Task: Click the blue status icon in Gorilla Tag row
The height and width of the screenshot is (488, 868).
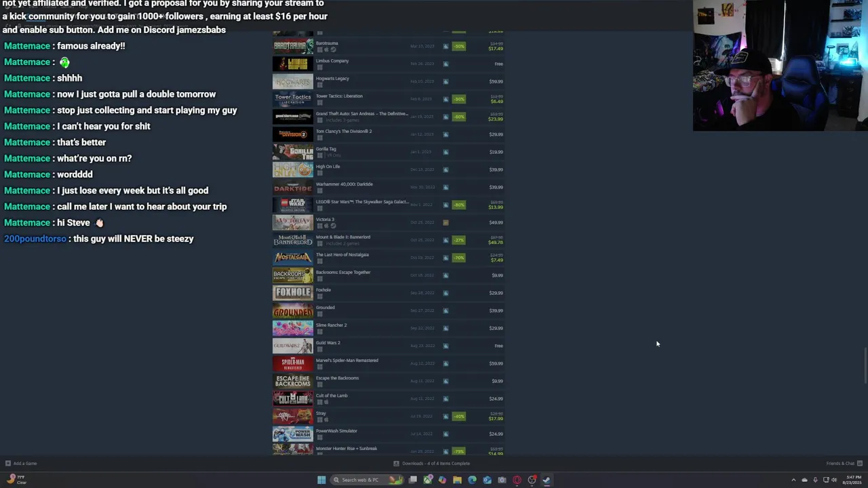Action: [x=446, y=152]
